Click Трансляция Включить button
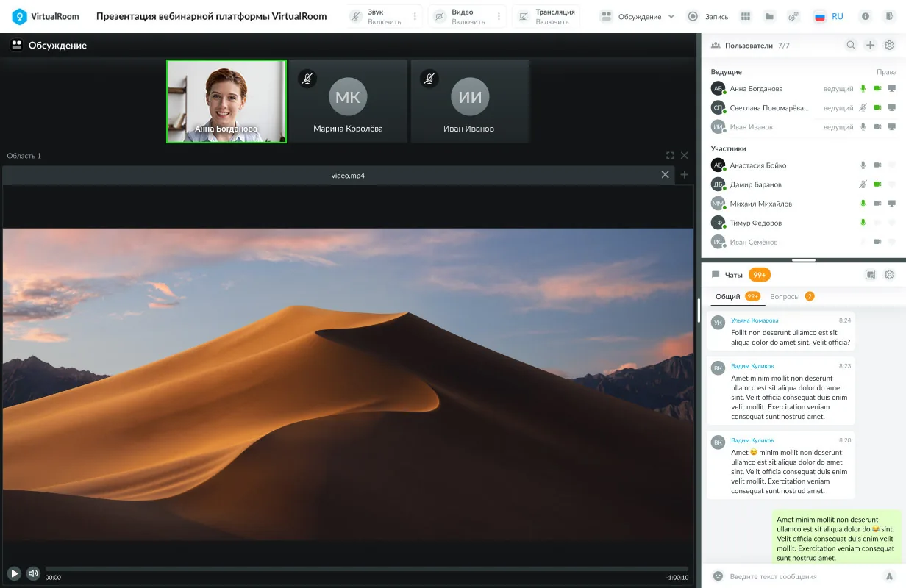This screenshot has width=906, height=588. tap(546, 16)
